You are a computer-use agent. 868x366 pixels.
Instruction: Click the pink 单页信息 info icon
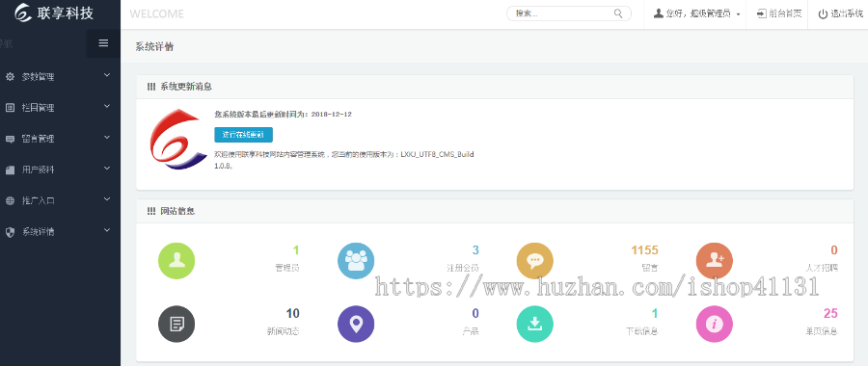point(714,324)
